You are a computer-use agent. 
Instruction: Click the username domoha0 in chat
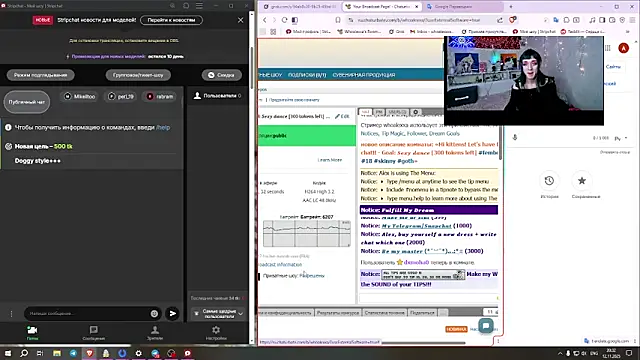[416, 262]
